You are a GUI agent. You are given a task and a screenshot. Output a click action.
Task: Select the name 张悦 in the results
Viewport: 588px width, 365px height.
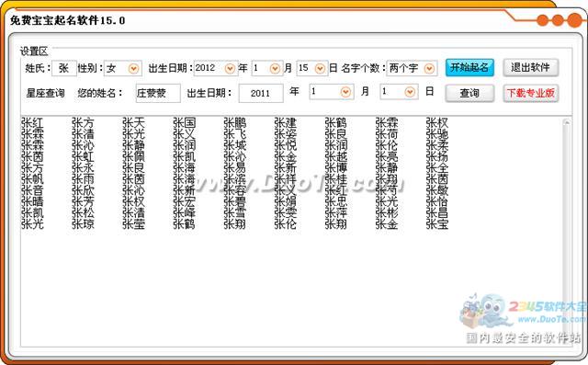pyautogui.click(x=286, y=145)
